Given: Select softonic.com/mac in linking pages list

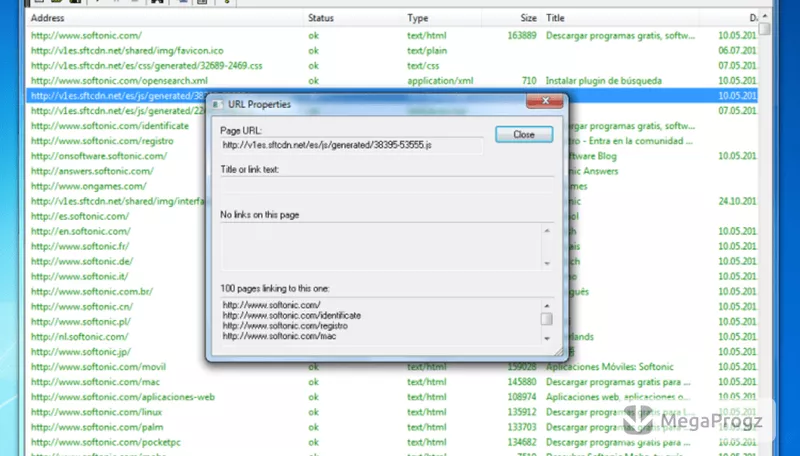Looking at the screenshot, I should 280,336.
